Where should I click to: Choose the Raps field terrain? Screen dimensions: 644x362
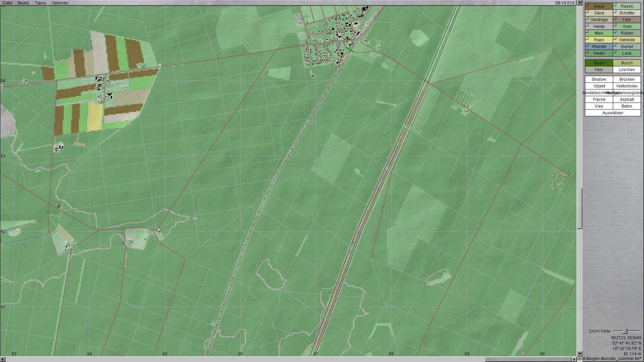pos(599,40)
